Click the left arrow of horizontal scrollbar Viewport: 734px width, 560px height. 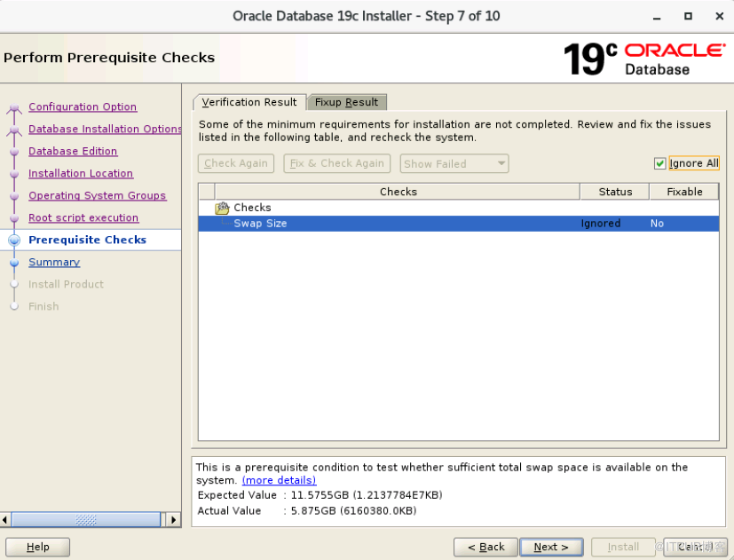pos(6,520)
